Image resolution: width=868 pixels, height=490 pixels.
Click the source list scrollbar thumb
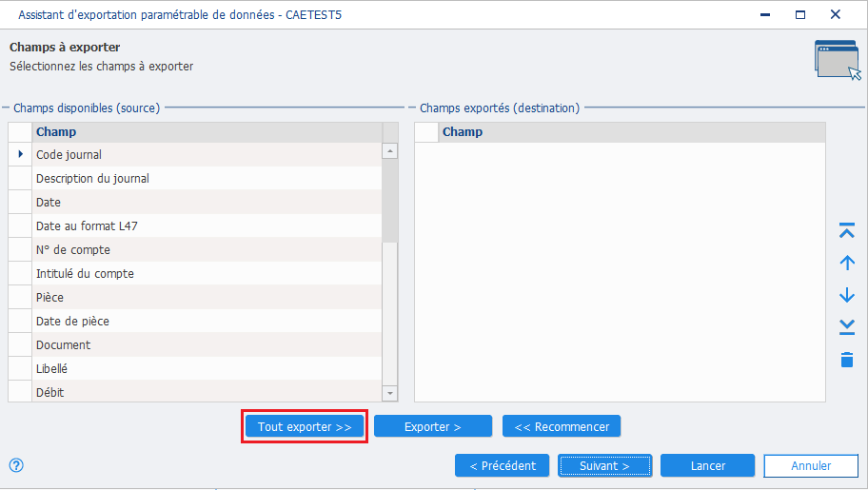coord(389,201)
